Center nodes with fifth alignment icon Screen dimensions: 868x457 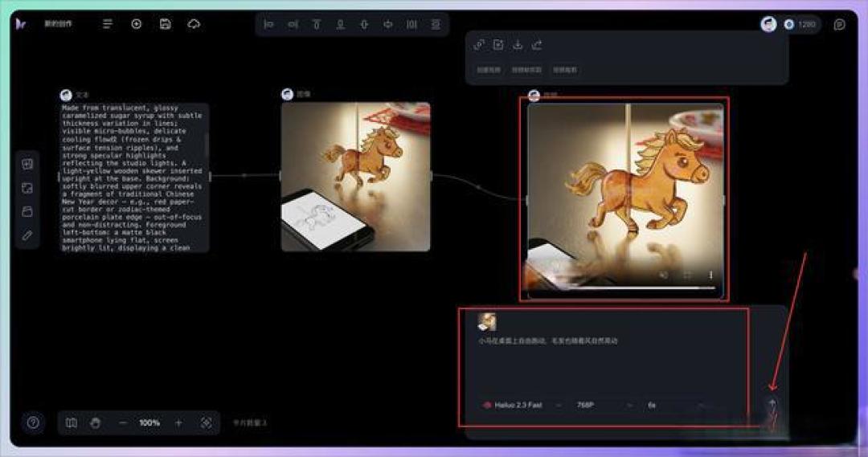point(364,24)
